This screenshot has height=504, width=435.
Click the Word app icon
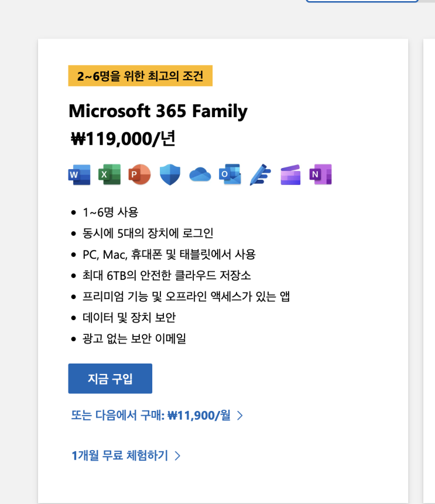point(80,174)
